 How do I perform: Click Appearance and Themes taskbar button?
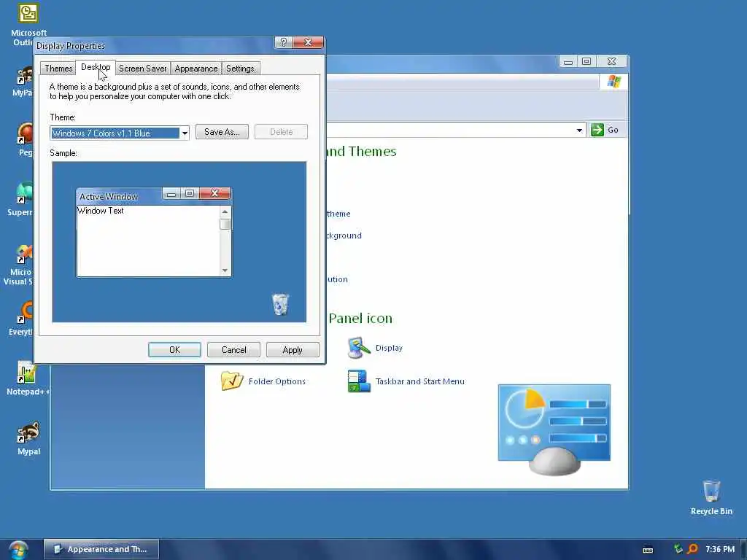coord(101,549)
